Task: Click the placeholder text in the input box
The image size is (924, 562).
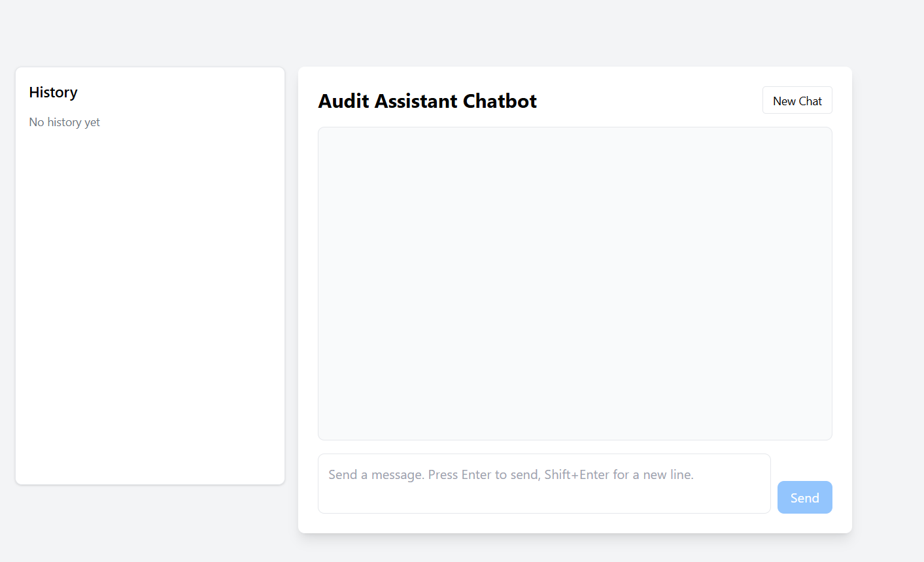Action: tap(510, 475)
